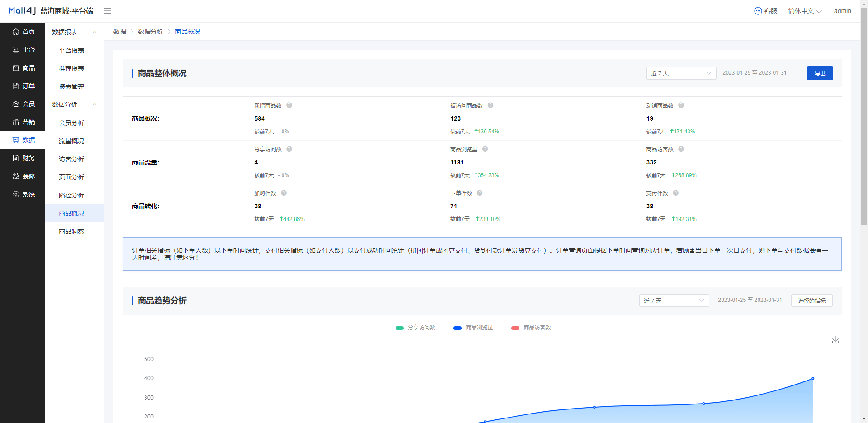The height and width of the screenshot is (423, 868).
Task: Click the 会员 people icon in the sidebar
Action: 16,104
